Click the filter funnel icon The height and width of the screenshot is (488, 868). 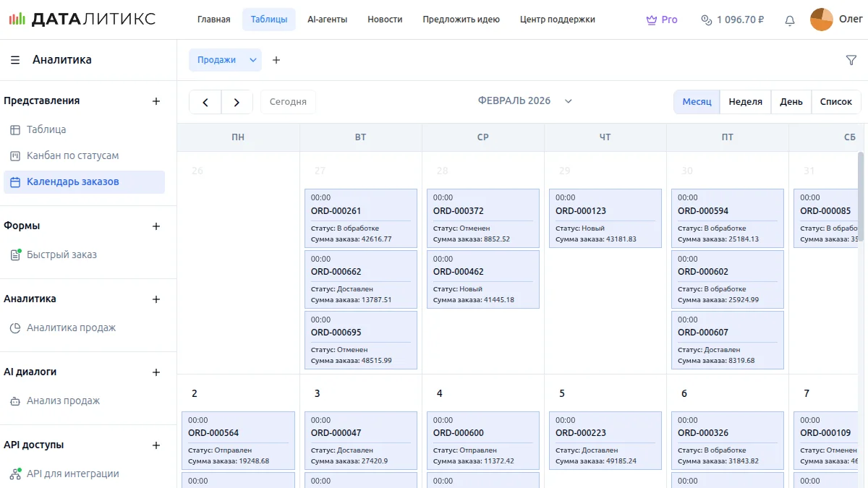point(851,60)
